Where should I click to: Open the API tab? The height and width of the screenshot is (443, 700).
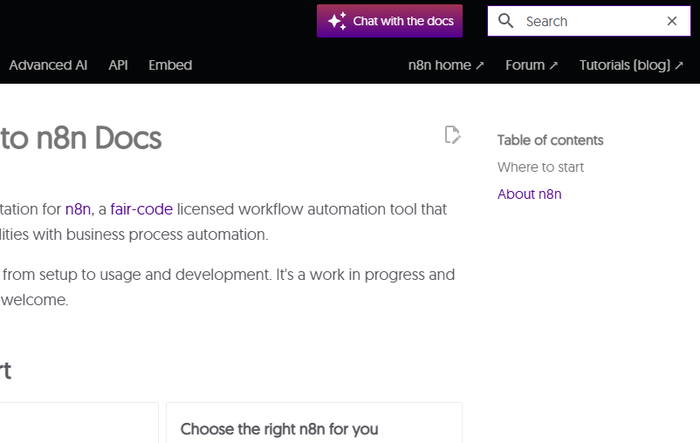118,65
